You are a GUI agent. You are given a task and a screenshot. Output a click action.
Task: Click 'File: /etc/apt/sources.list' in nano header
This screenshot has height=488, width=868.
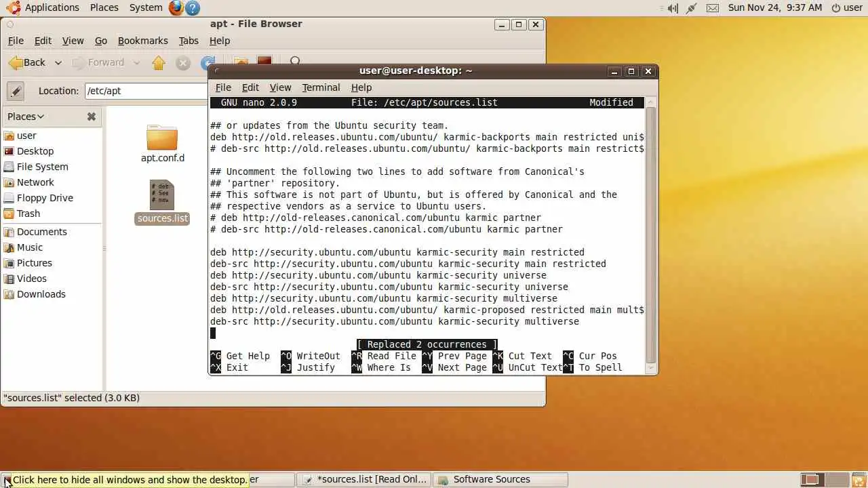click(x=425, y=102)
